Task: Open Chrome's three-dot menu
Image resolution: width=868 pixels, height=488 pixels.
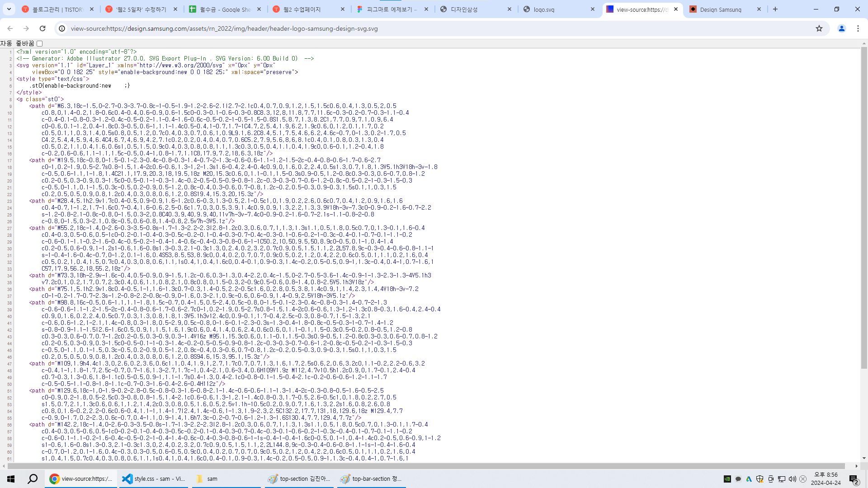Action: [858, 28]
